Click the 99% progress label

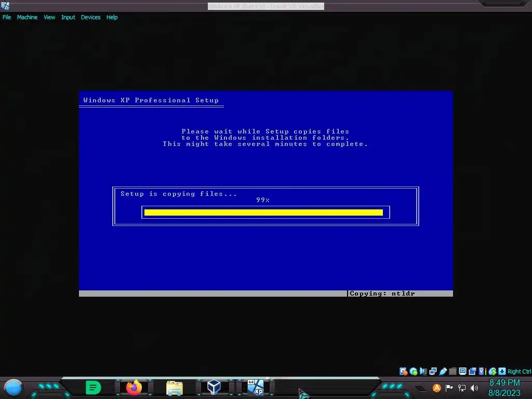tap(263, 200)
